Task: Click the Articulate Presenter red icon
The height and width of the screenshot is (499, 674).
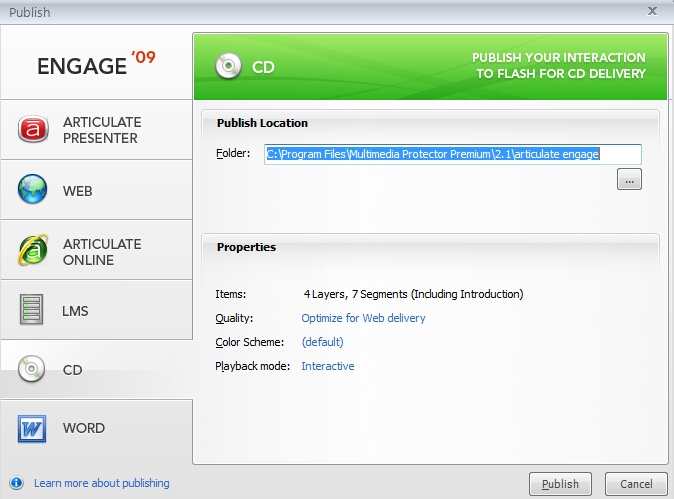Action: [33, 130]
